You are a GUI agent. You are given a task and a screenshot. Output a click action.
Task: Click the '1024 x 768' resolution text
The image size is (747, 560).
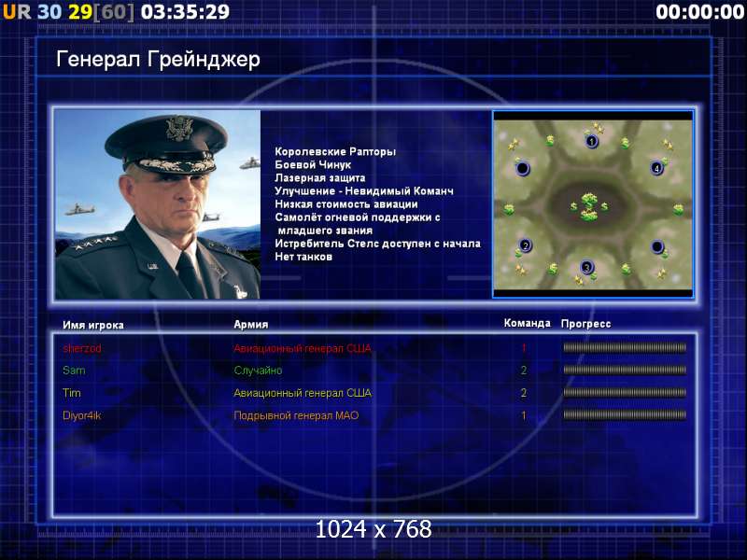click(x=373, y=529)
